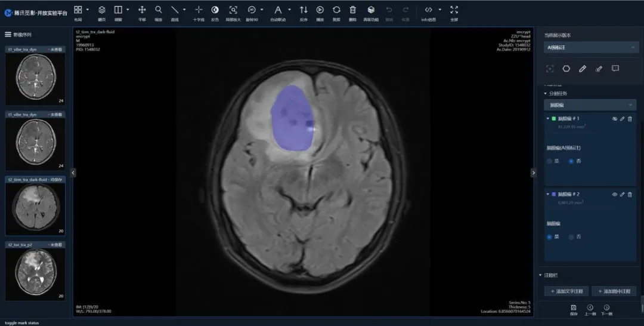Image resolution: width=644 pixels, height=326 pixels.
Task: Collapse the 分割任务 section
Action: [x=546, y=94]
